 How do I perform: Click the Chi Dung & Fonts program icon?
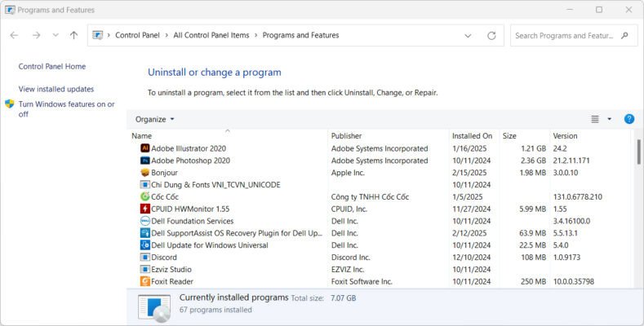[x=145, y=184]
